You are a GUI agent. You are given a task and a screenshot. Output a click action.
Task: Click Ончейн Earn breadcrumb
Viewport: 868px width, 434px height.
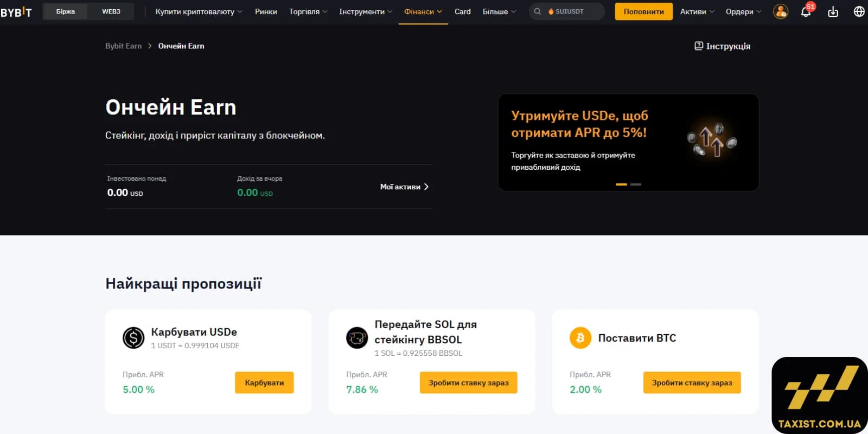[181, 46]
